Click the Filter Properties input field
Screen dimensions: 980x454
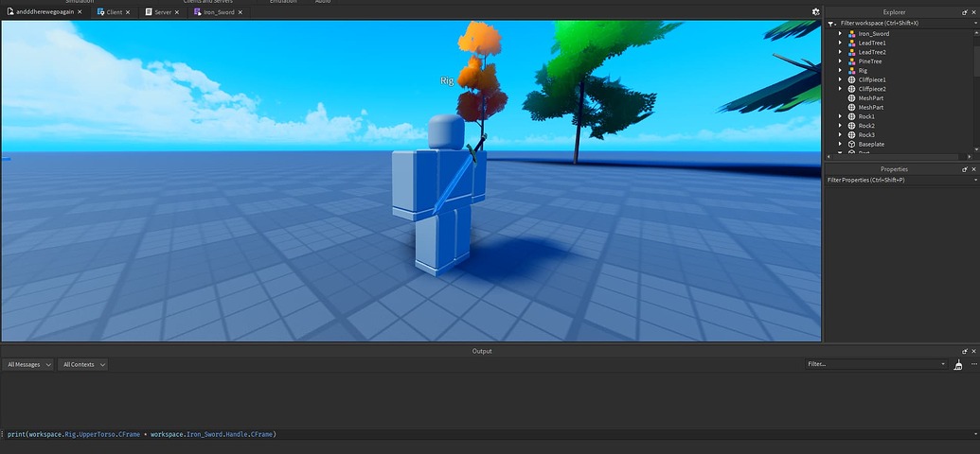899,180
